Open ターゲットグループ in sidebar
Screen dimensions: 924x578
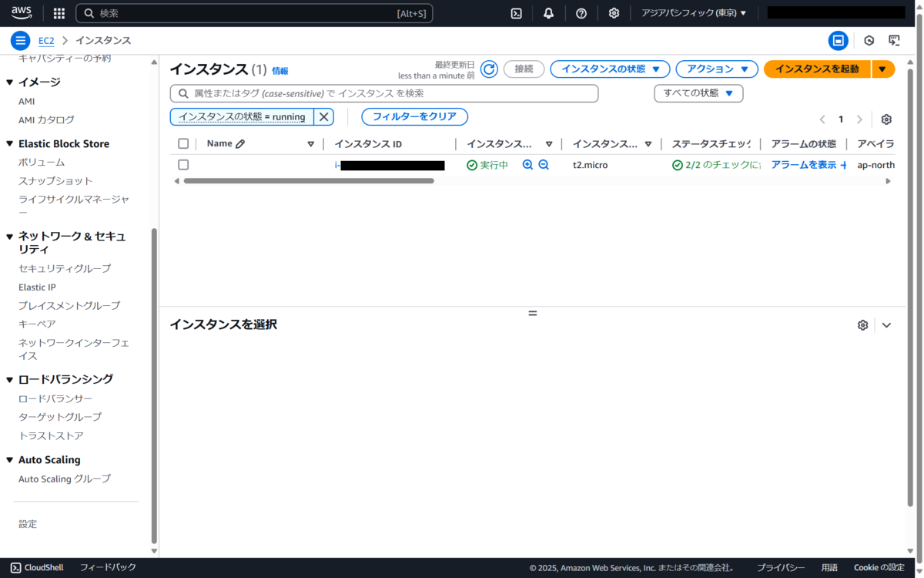(x=60, y=417)
